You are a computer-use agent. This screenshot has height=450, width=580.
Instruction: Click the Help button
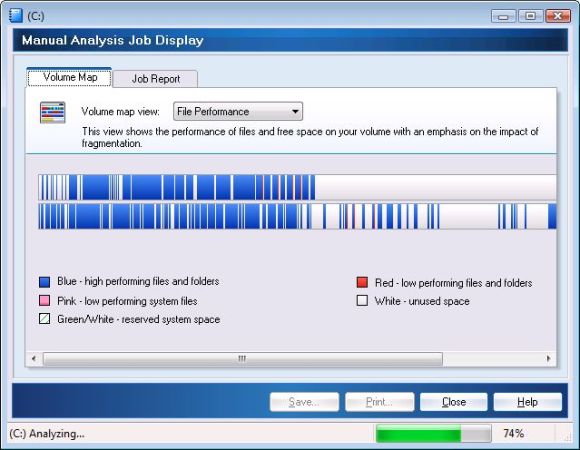(x=527, y=402)
